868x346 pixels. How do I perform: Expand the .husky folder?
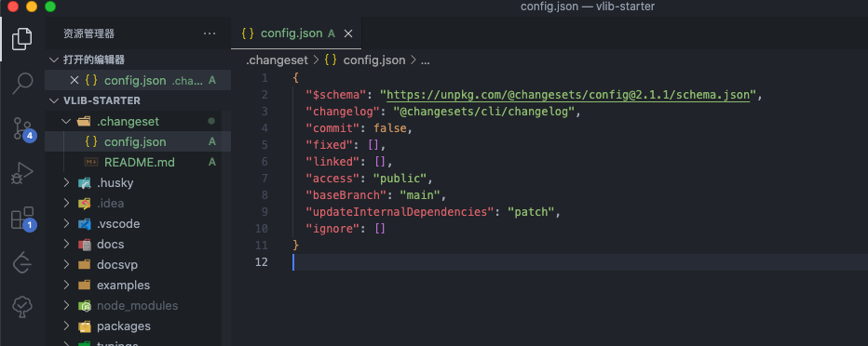pyautogui.click(x=66, y=182)
